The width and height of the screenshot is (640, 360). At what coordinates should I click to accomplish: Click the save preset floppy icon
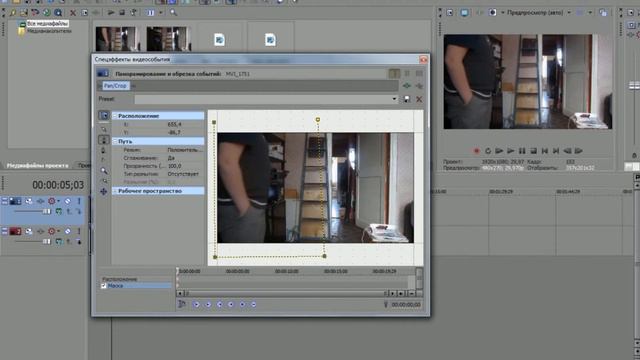click(x=407, y=99)
